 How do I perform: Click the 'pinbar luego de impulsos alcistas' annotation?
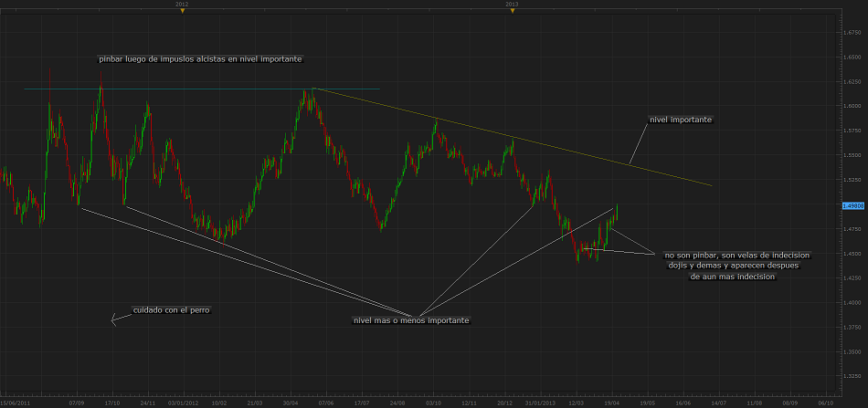pyautogui.click(x=200, y=58)
